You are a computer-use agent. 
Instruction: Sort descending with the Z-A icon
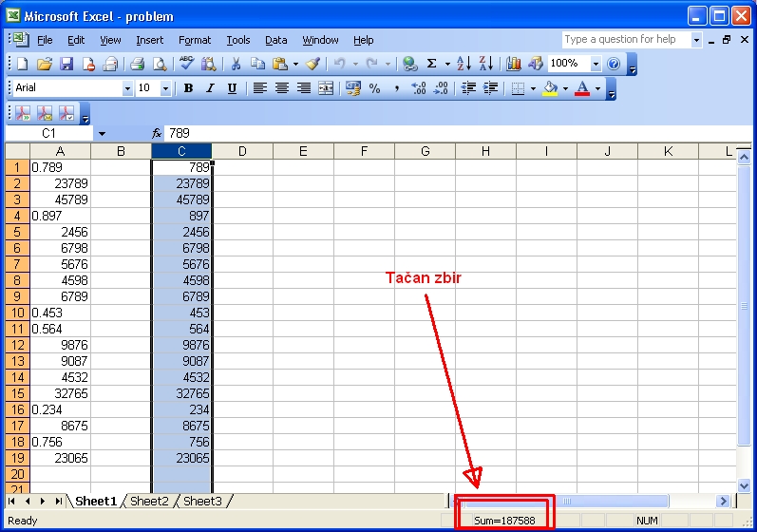486,64
